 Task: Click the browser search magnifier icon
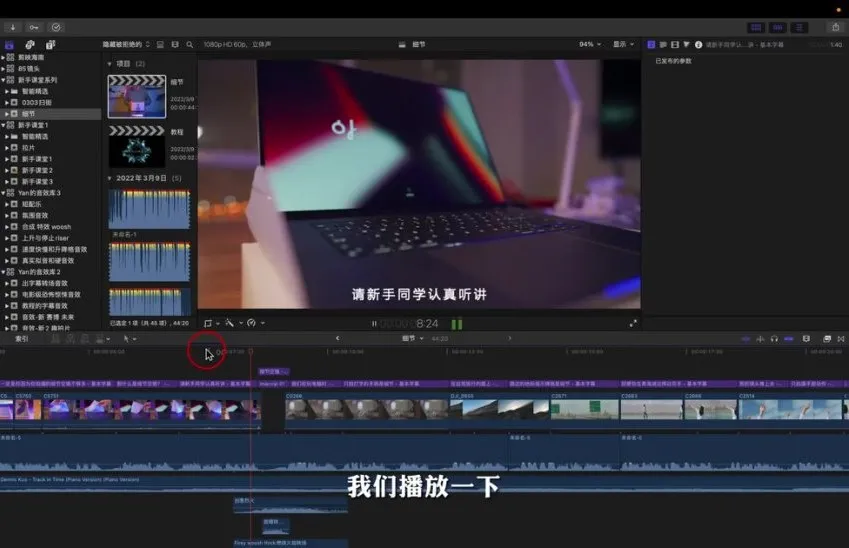pos(190,45)
